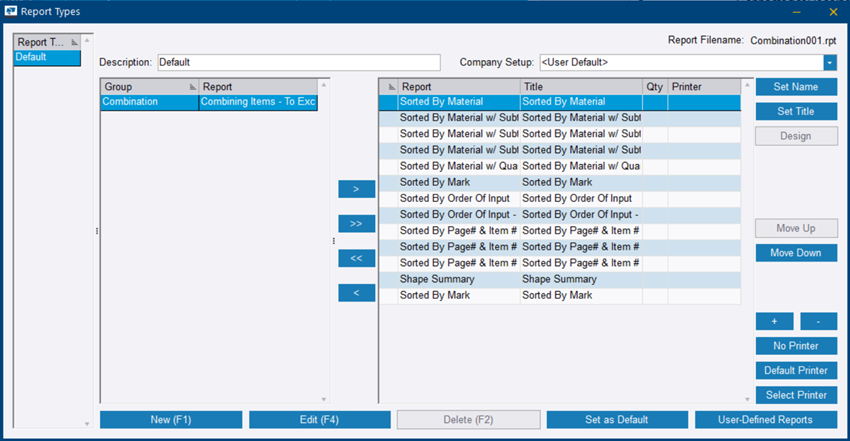
Task: Click the double right arrow (>>) button
Action: click(x=356, y=223)
